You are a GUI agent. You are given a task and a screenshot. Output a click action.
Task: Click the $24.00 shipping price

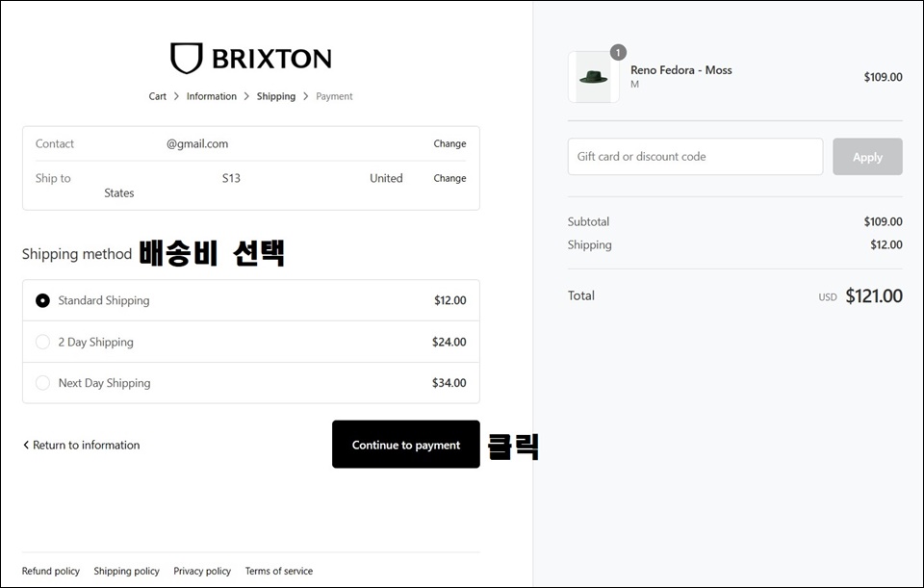[x=449, y=342]
